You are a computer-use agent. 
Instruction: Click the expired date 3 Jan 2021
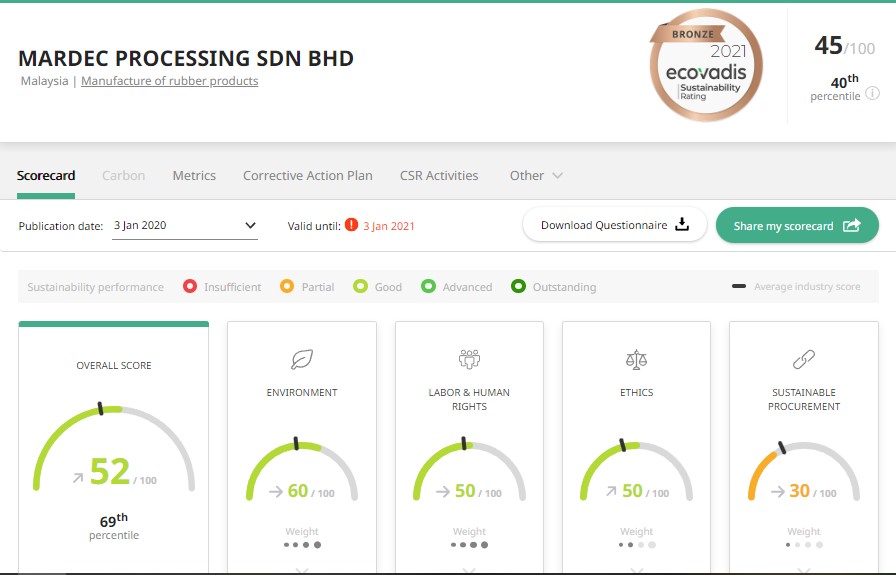[x=389, y=226]
